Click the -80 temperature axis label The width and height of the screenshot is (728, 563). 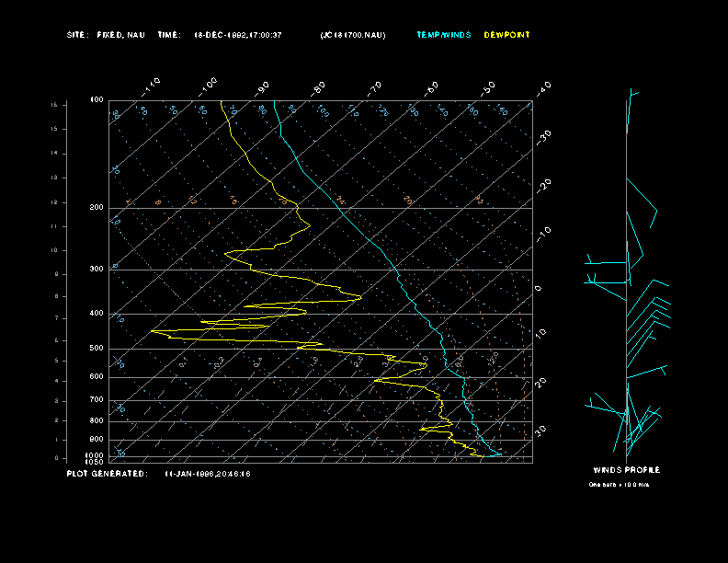[x=318, y=88]
